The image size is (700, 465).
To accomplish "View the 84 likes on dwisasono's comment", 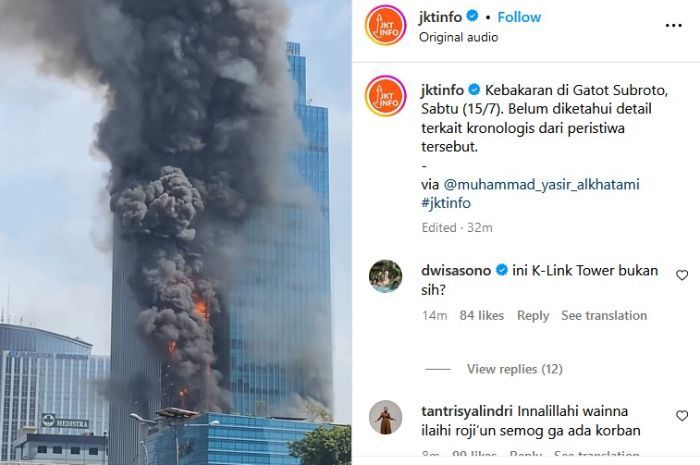I will click(x=482, y=316).
